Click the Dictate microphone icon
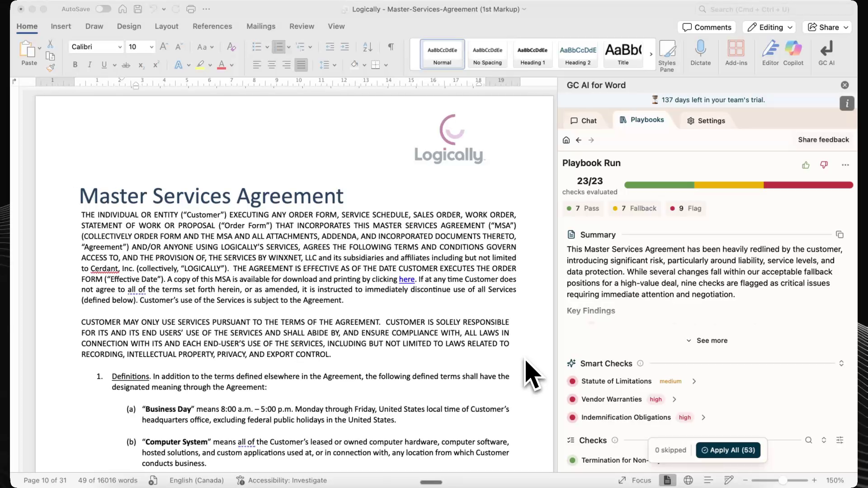Viewport: 868px width, 488px height. coord(700,49)
